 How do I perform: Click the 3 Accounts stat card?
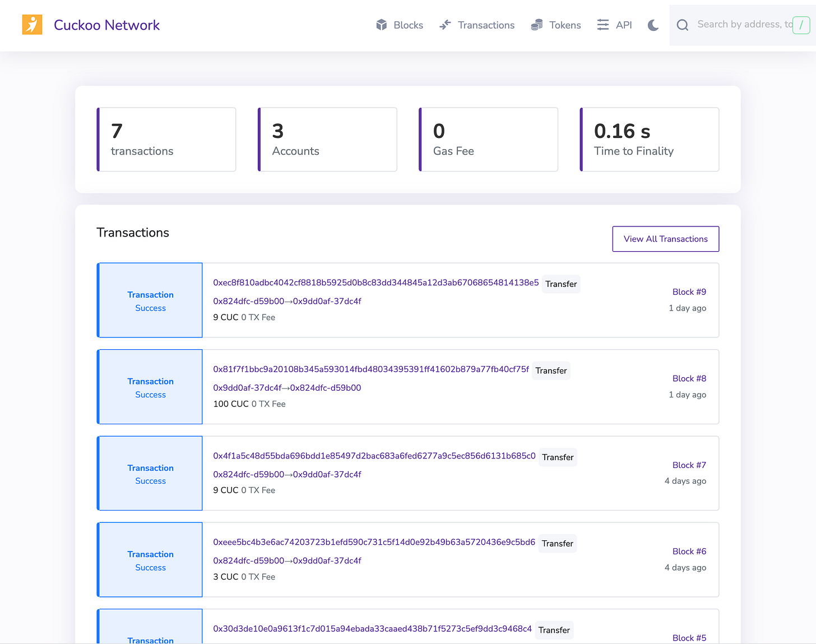coord(327,140)
